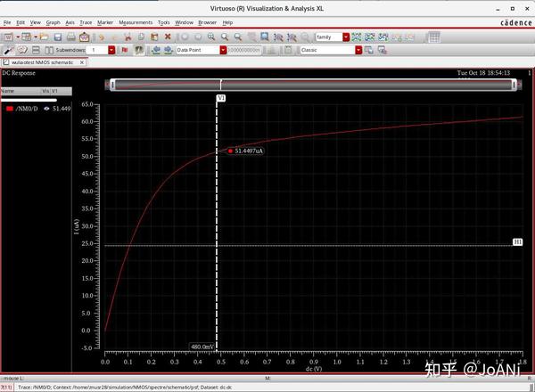This screenshot has width=535, height=392.
Task: Click red arrow of Data Point dropdown
Action: pos(223,50)
